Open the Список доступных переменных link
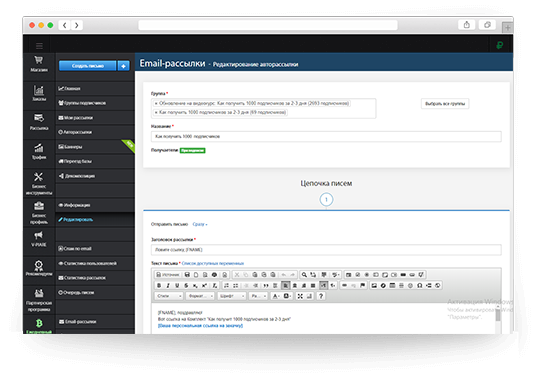Image resolution: width=536 pixels, height=378 pixels. pos(213,263)
